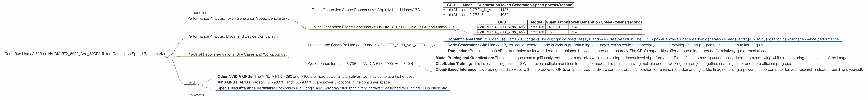Click the 'Translation' description line
Screen dimensions: 868x100
(x=607, y=51)
